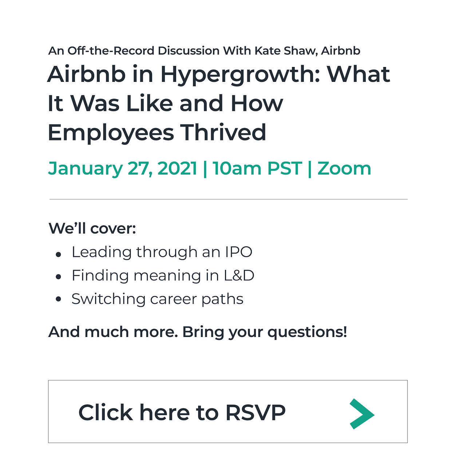Select 'Switching career paths' bullet item
Screen dimensions: 466x476
[x=157, y=299]
